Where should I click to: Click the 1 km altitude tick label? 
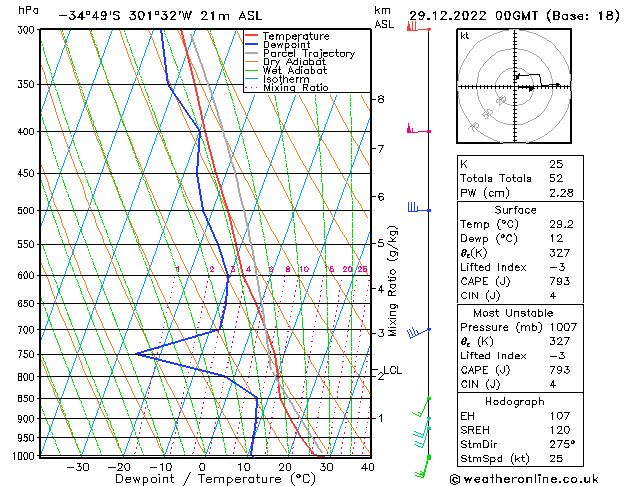click(x=381, y=418)
